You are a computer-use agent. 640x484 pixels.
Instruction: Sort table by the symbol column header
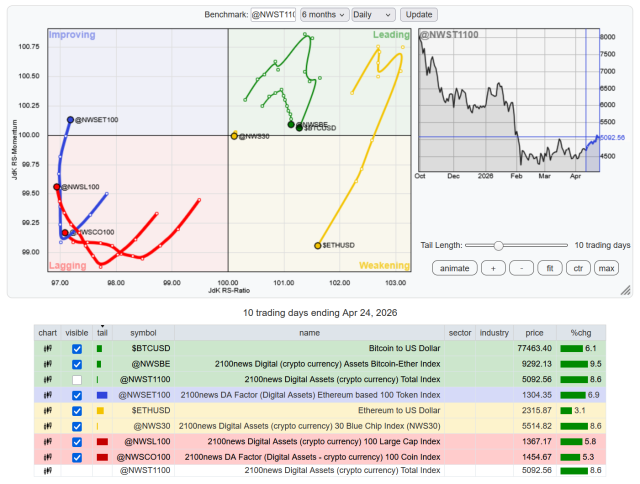point(143,332)
